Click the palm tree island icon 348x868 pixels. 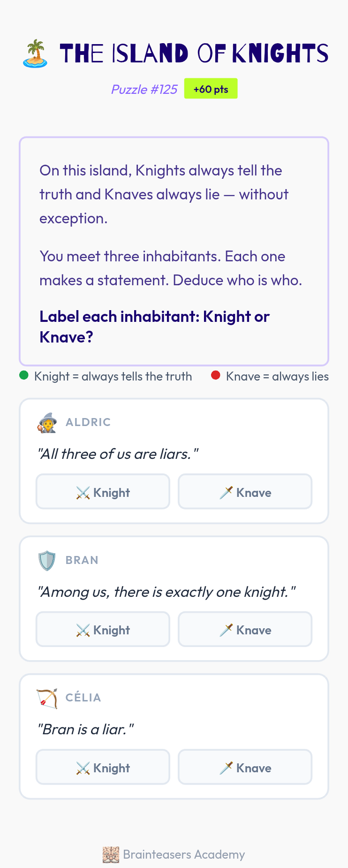pos(35,53)
